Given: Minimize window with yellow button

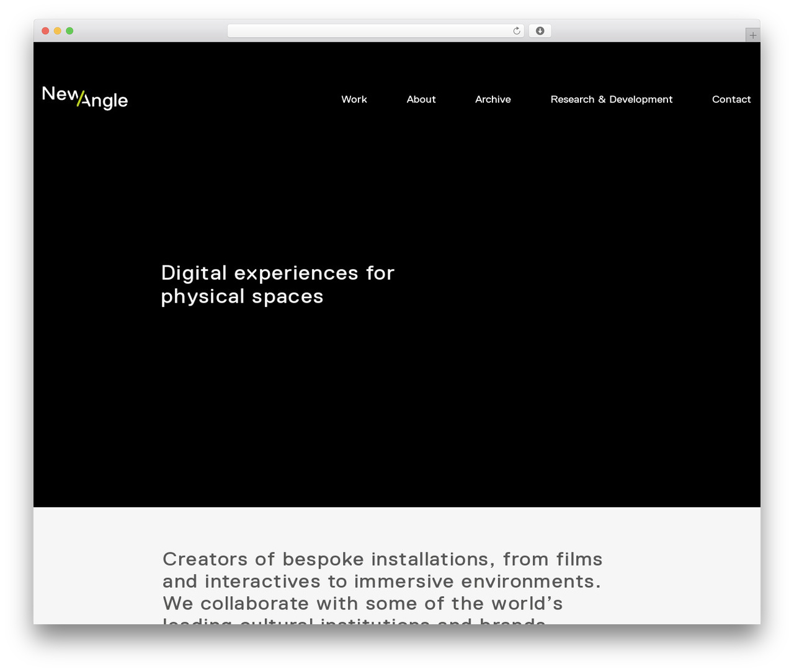Looking at the screenshot, I should point(58,31).
